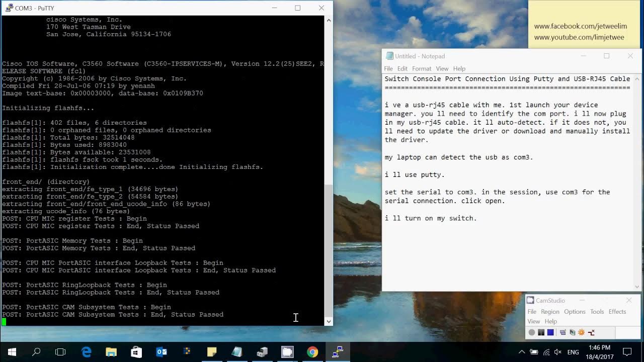Click battery status tray icon
Screen dimensions: 644x362
coord(534,352)
